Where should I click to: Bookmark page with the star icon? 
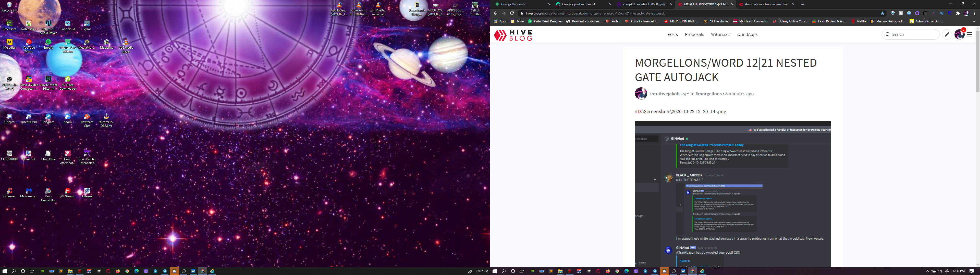coord(883,13)
